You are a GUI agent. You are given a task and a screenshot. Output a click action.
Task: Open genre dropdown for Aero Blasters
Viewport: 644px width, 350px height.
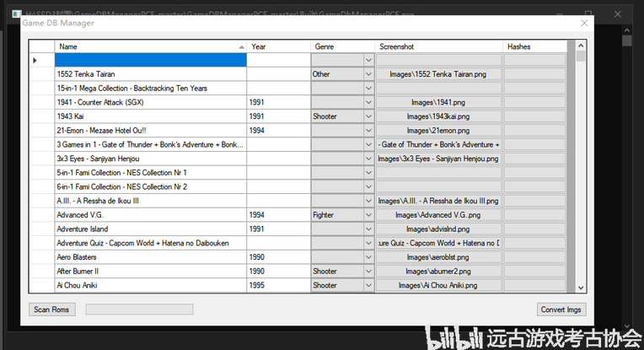(368, 257)
